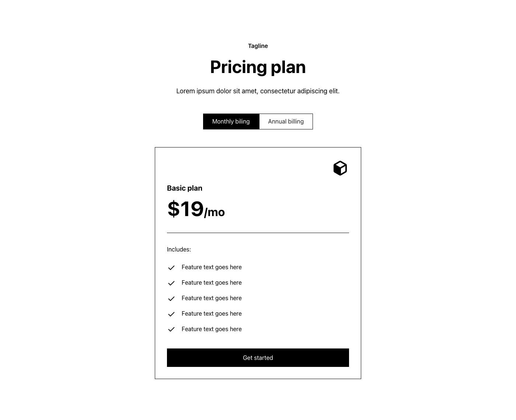Click the Get started button

pyautogui.click(x=258, y=358)
